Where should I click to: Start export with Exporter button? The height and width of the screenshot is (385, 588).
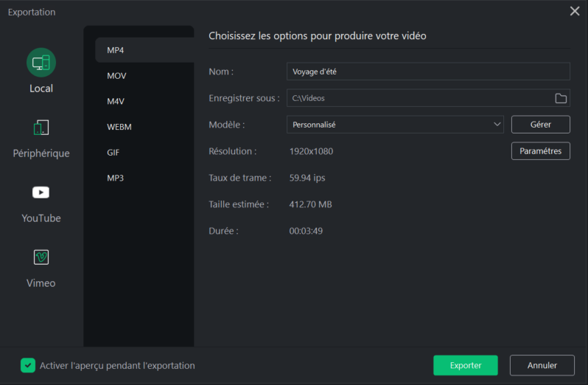point(466,365)
